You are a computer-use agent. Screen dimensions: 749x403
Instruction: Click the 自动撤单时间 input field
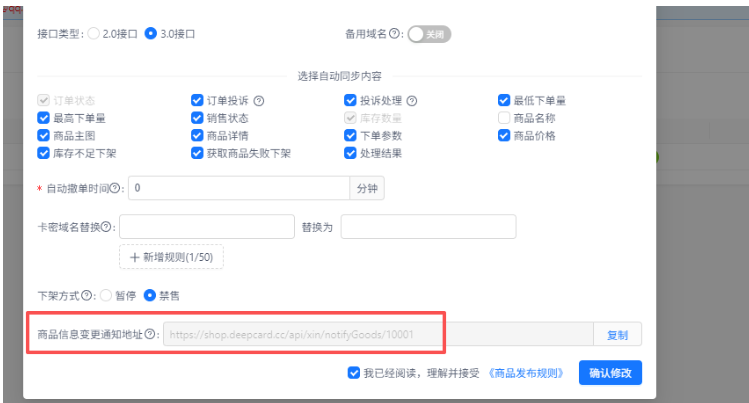pos(236,188)
